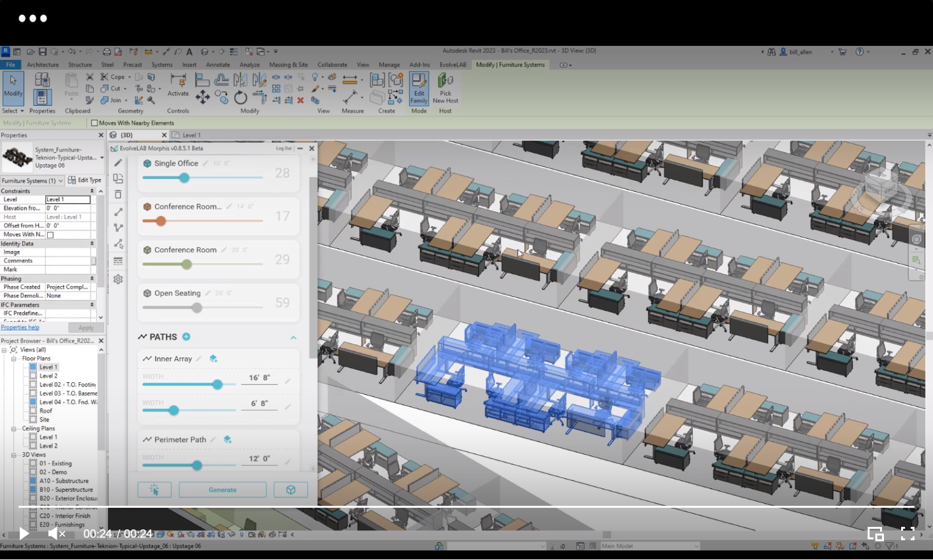The image size is (933, 560).
Task: Add a new path with plus icon
Action: click(x=186, y=336)
